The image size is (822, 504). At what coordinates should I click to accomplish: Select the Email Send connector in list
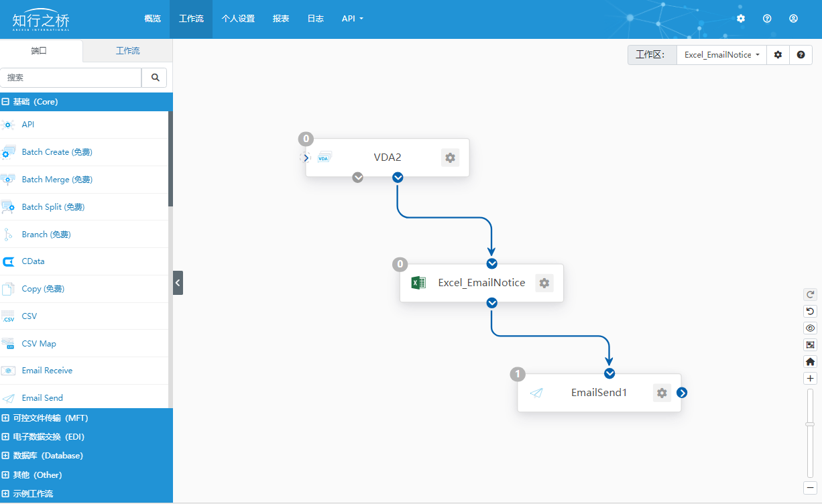(x=42, y=397)
